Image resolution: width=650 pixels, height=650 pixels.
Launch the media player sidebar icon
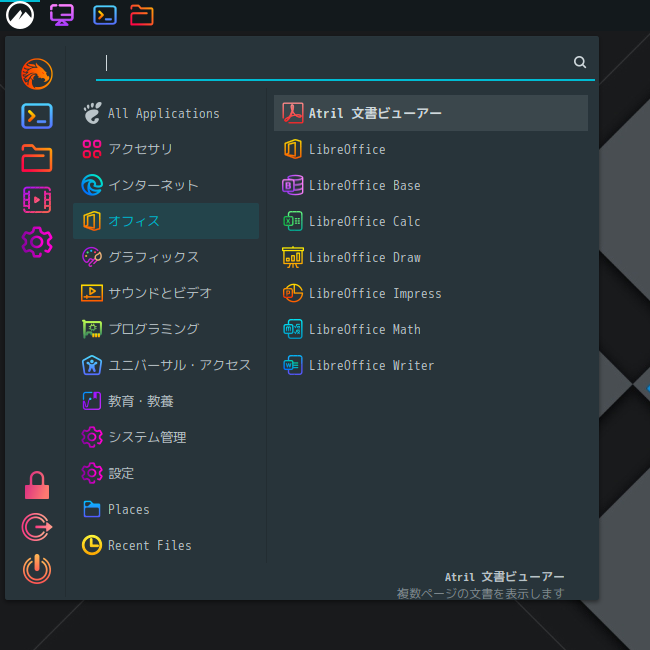click(37, 200)
